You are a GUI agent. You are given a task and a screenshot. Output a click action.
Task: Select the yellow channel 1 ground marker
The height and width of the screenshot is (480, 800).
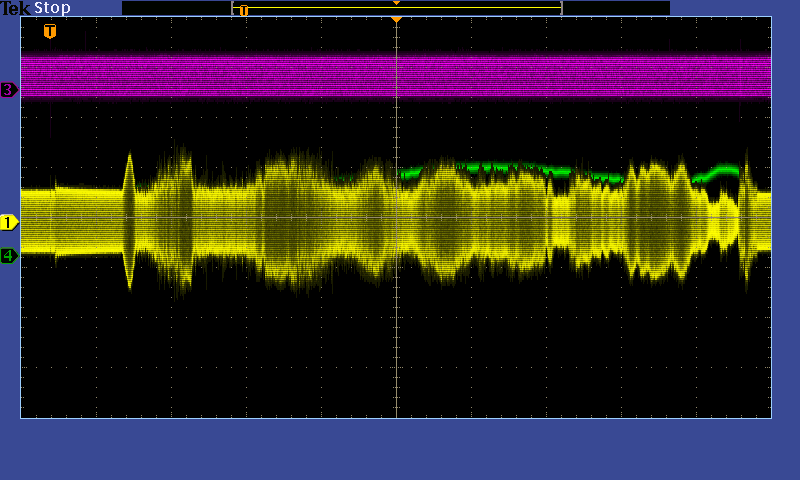(9, 222)
